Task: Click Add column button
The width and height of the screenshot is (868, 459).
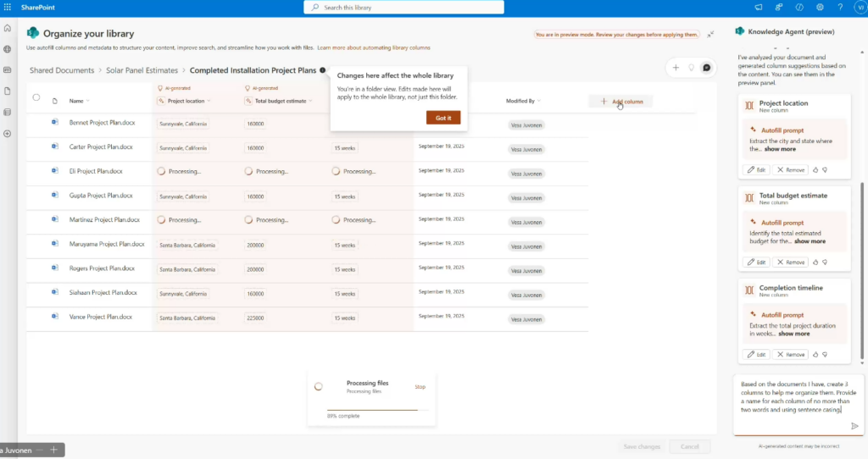Action: pyautogui.click(x=621, y=102)
